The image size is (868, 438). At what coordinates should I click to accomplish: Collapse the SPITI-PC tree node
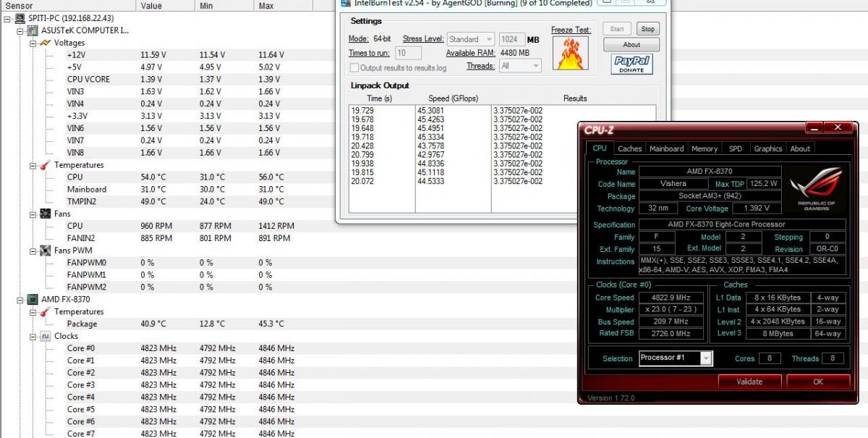(7, 18)
